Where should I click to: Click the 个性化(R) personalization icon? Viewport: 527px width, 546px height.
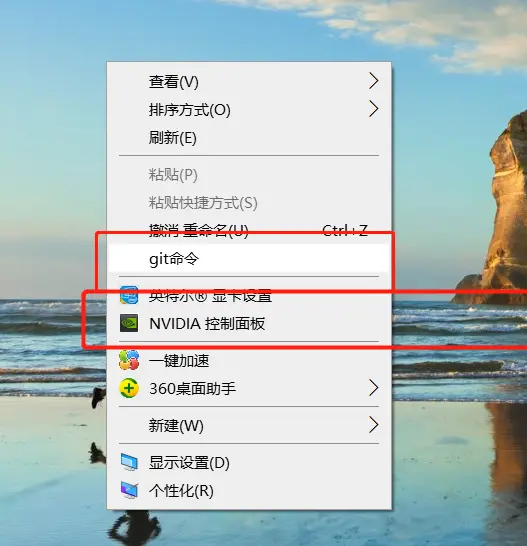pos(129,490)
